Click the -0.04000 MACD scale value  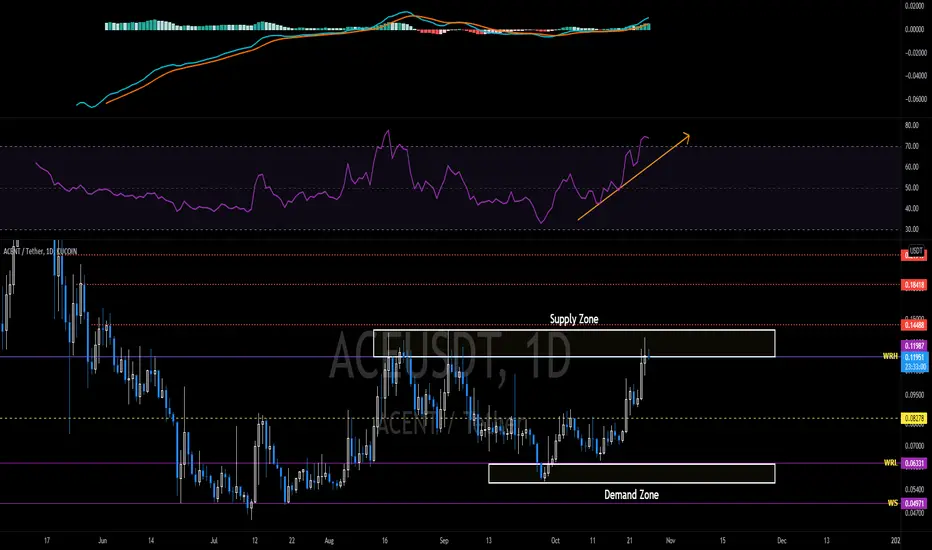pos(915,76)
